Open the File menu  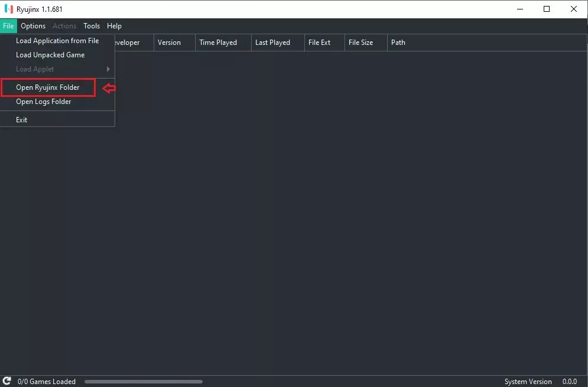8,26
